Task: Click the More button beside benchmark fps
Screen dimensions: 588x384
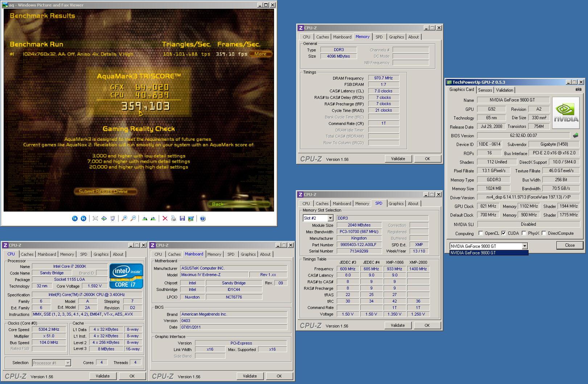Action: tap(260, 54)
